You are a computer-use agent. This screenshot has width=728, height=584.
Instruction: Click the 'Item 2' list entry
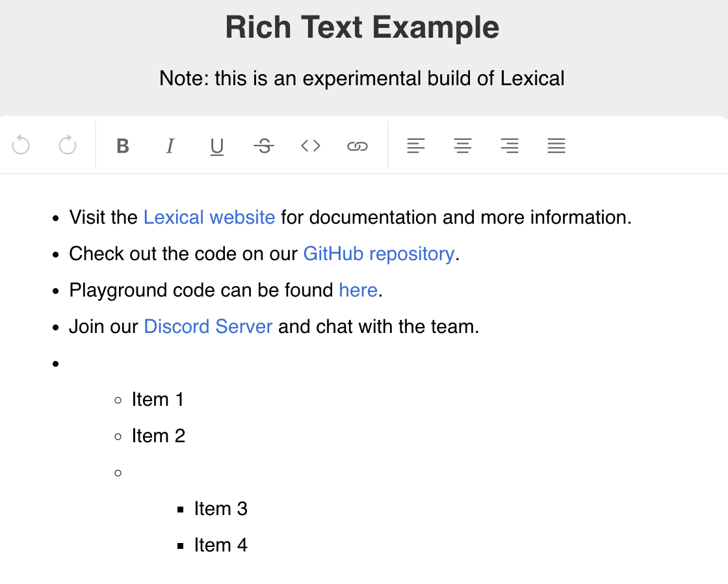pos(159,436)
